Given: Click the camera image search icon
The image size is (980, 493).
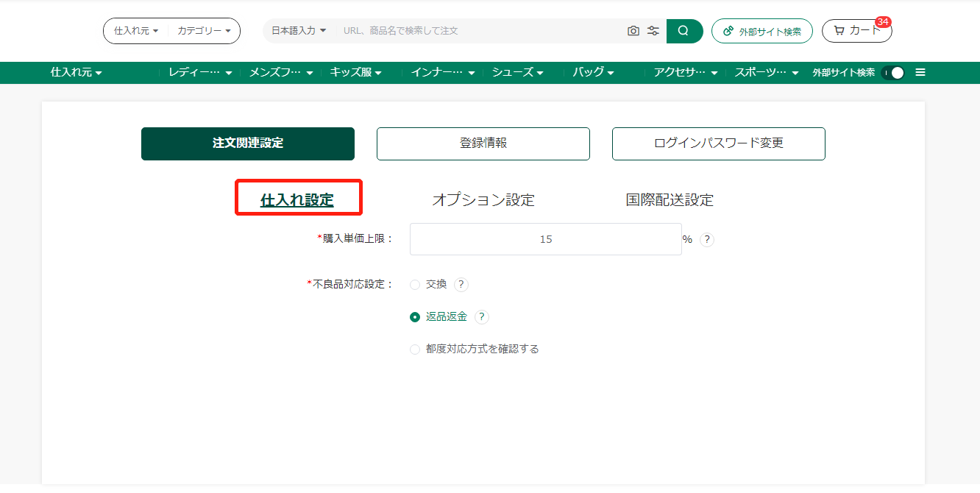Looking at the screenshot, I should [633, 31].
